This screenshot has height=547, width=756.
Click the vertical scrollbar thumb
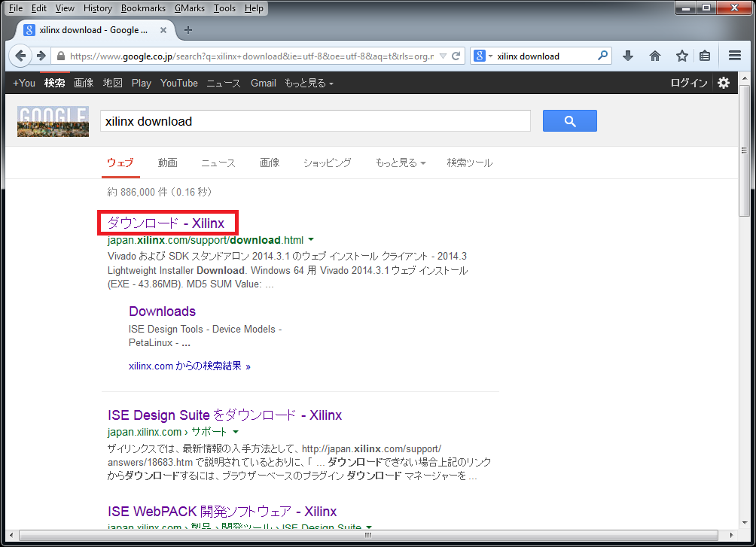745,150
